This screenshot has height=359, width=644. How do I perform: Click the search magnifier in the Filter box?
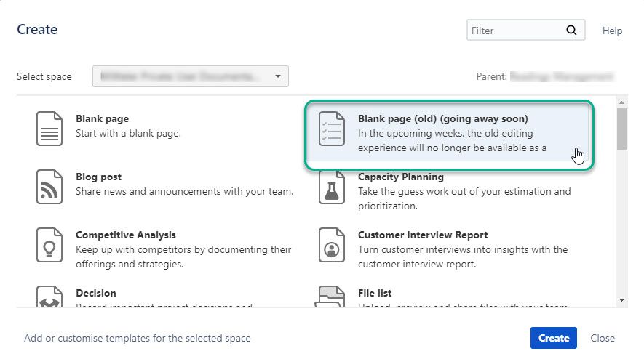coord(571,30)
